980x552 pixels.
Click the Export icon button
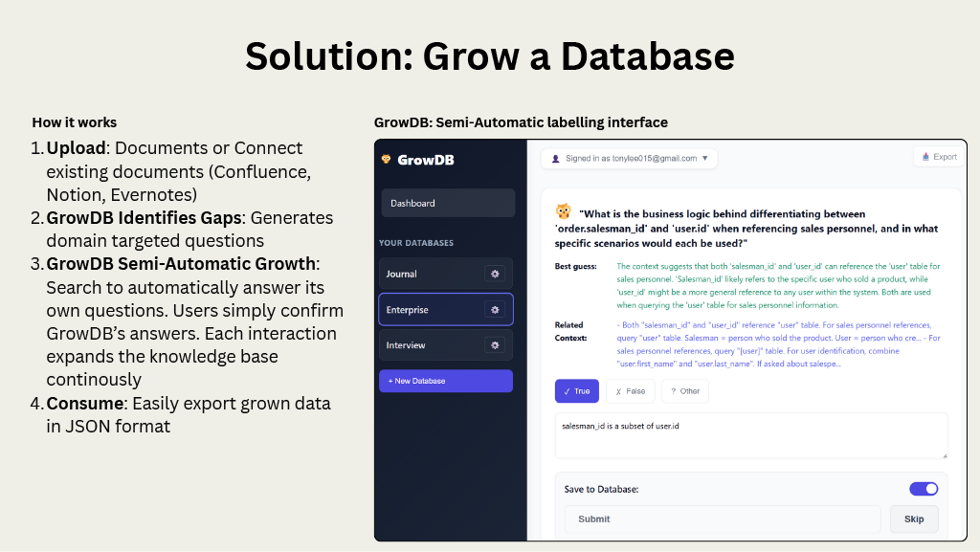[924, 157]
